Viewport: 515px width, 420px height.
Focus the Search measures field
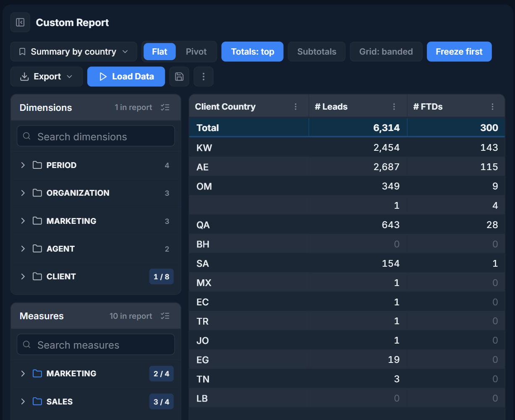96,345
